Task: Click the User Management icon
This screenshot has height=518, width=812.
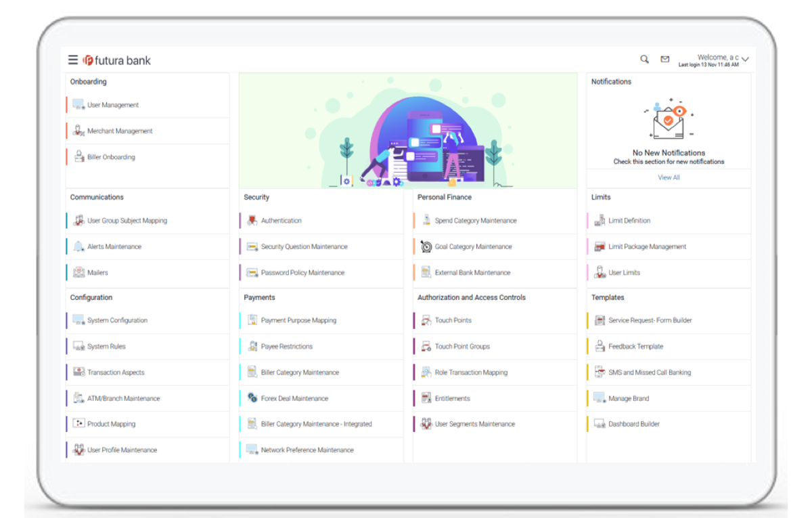Action: coord(78,105)
